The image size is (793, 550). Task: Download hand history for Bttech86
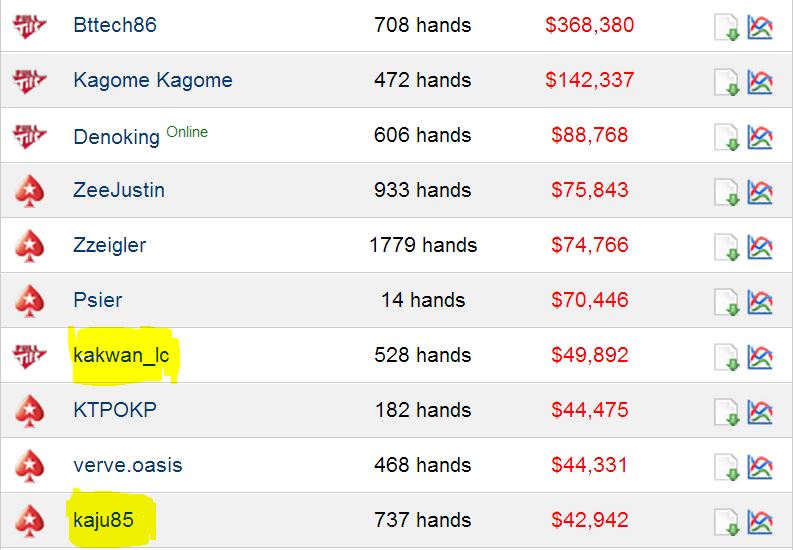(x=727, y=27)
